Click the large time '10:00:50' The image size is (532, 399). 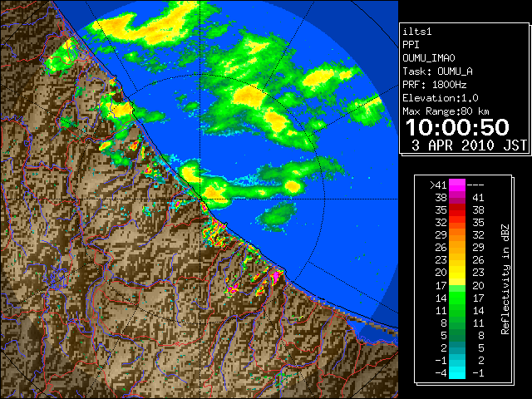[x=457, y=127]
